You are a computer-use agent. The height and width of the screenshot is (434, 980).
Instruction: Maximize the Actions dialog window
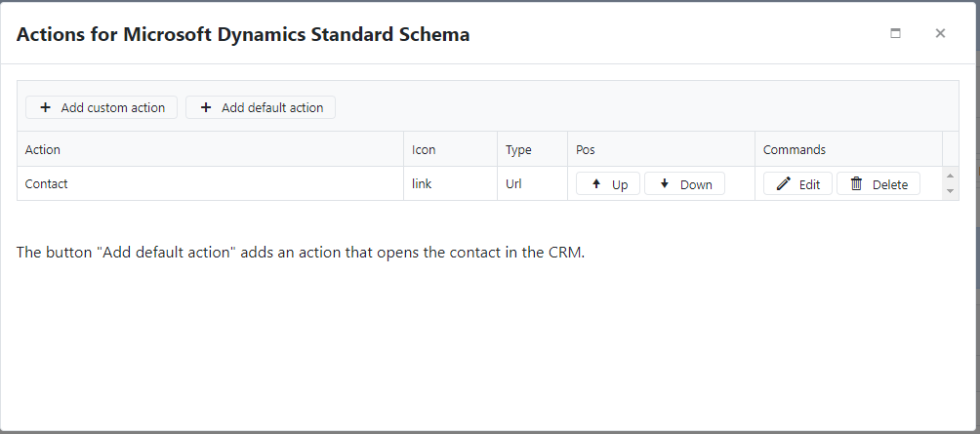(896, 33)
